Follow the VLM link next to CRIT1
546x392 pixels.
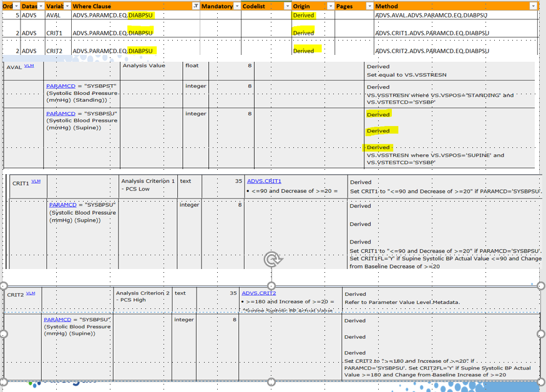[x=36, y=181]
